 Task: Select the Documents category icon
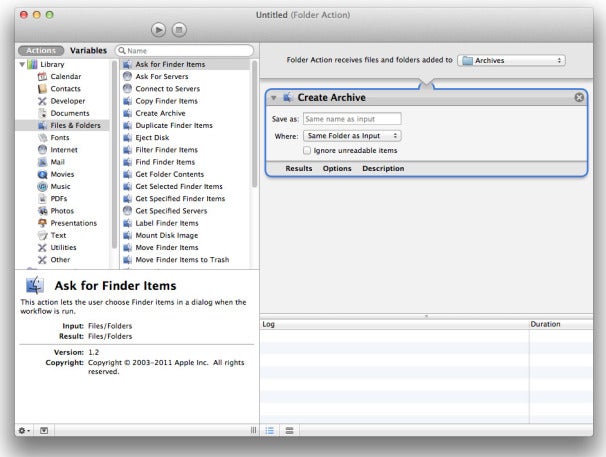click(42, 113)
